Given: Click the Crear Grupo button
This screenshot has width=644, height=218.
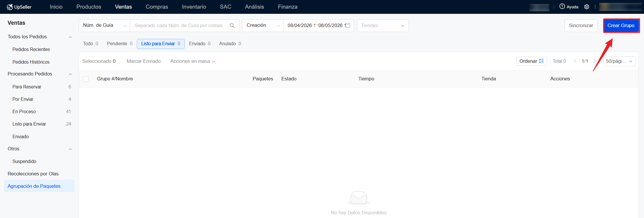Looking at the screenshot, I should tap(621, 26).
